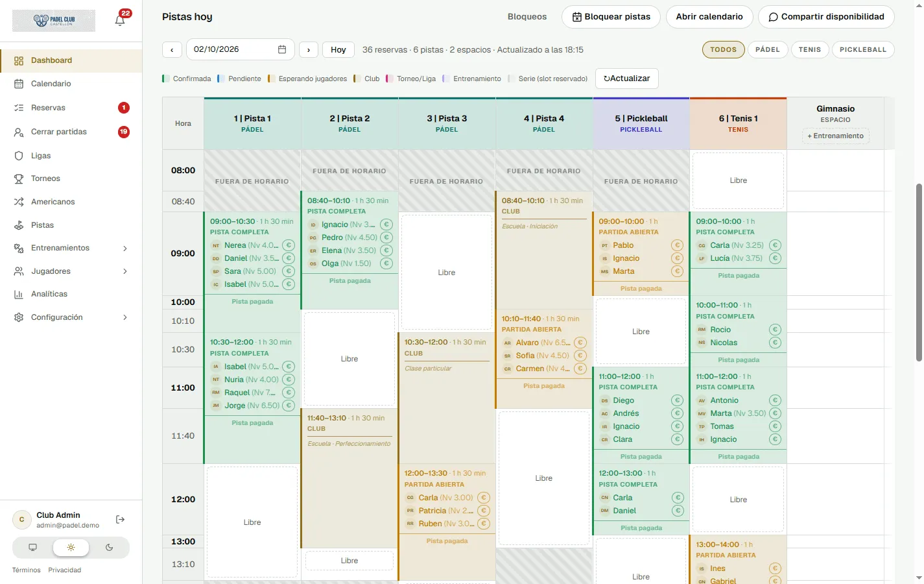The width and height of the screenshot is (924, 584).
Task: Click payment euro icon for Pedro
Action: pos(386,237)
